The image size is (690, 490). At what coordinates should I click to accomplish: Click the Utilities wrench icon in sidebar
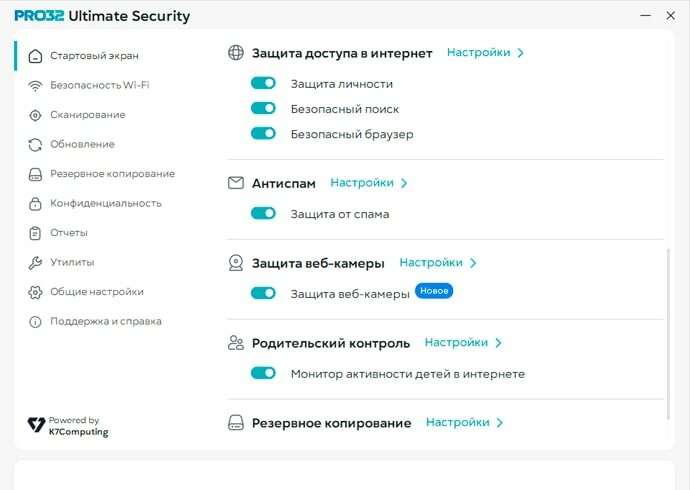click(36, 262)
